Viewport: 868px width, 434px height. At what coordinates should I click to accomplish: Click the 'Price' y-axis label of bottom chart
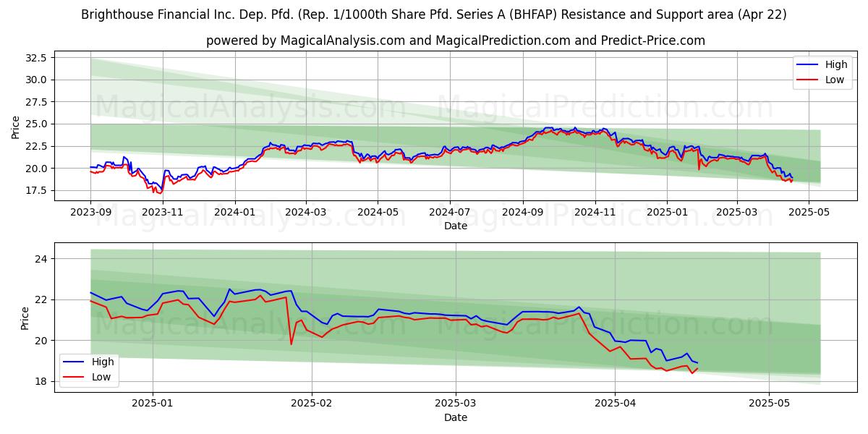pyautogui.click(x=25, y=318)
